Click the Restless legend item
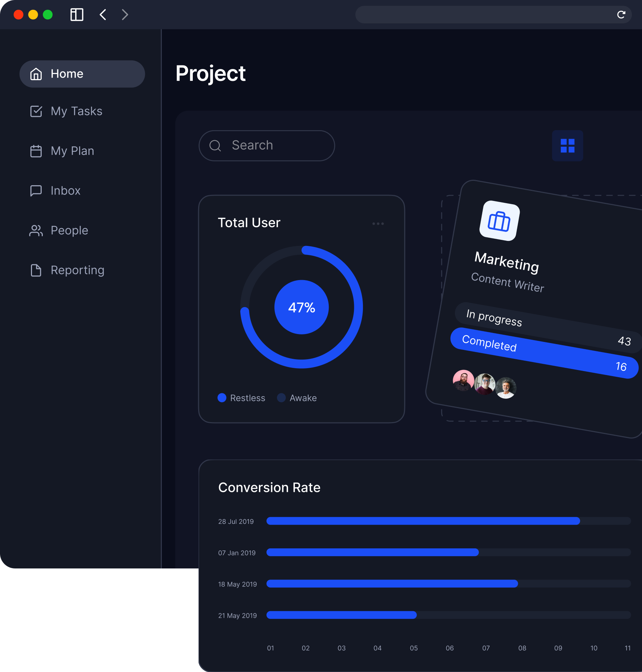The height and width of the screenshot is (672, 642). [x=241, y=398]
